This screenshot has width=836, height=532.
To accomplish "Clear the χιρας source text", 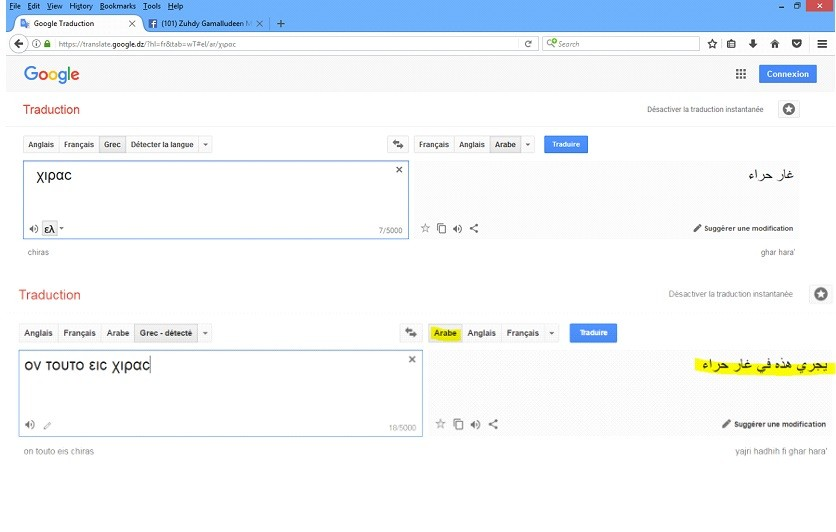I will (x=399, y=170).
